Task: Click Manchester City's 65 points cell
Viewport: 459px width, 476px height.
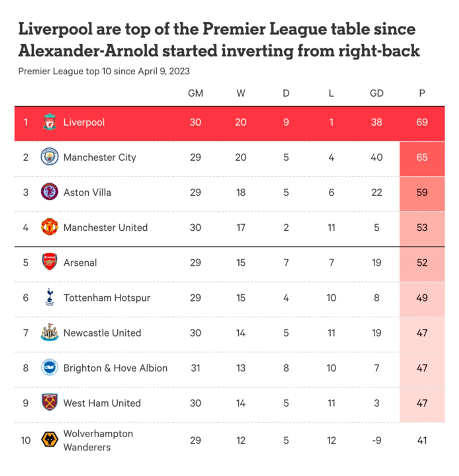Action: point(422,157)
